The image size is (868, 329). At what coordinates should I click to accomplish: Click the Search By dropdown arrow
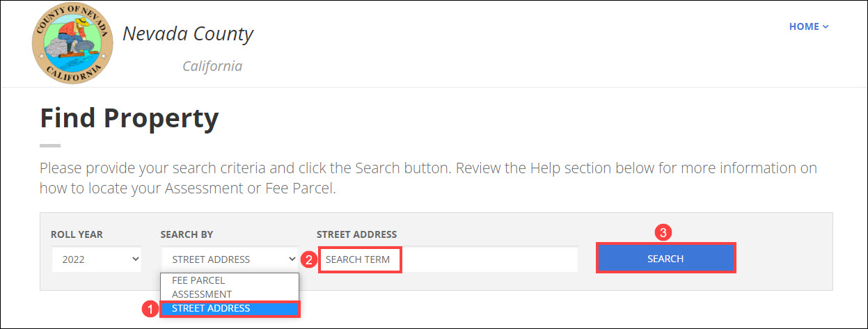tap(292, 259)
